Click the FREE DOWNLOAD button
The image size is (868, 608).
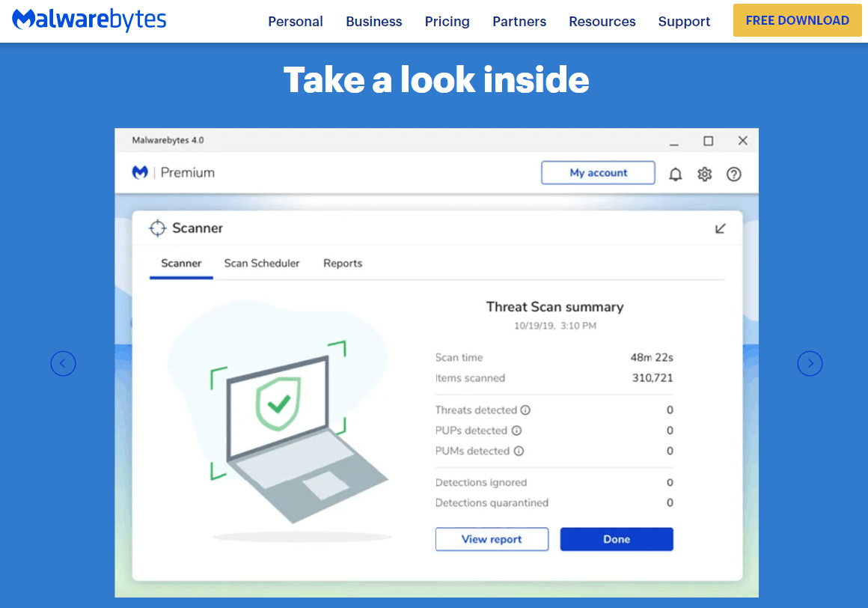point(797,20)
